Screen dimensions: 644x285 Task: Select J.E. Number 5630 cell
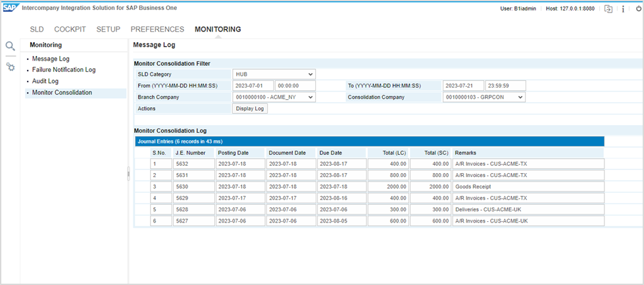[x=193, y=187]
